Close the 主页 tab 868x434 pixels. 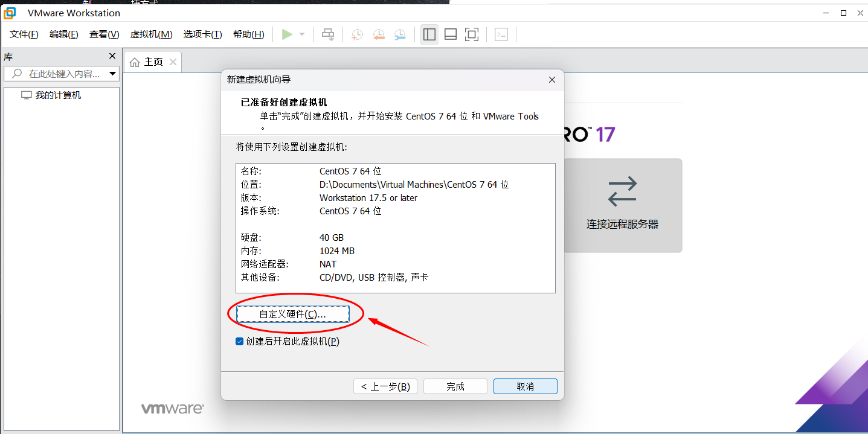point(173,62)
